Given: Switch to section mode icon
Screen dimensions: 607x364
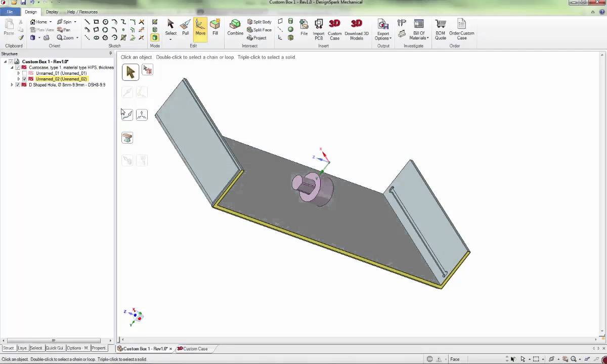Looking at the screenshot, I should [x=155, y=30].
